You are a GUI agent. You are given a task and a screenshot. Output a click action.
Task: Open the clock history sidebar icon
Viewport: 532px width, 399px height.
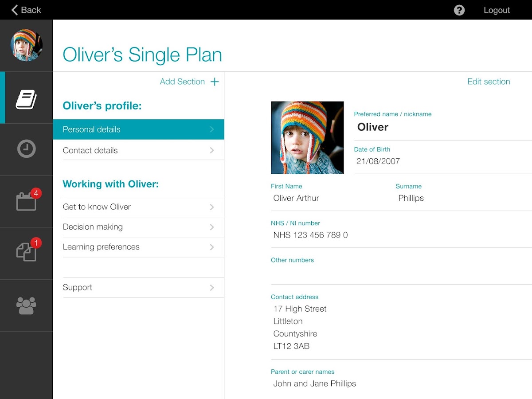coord(26,149)
